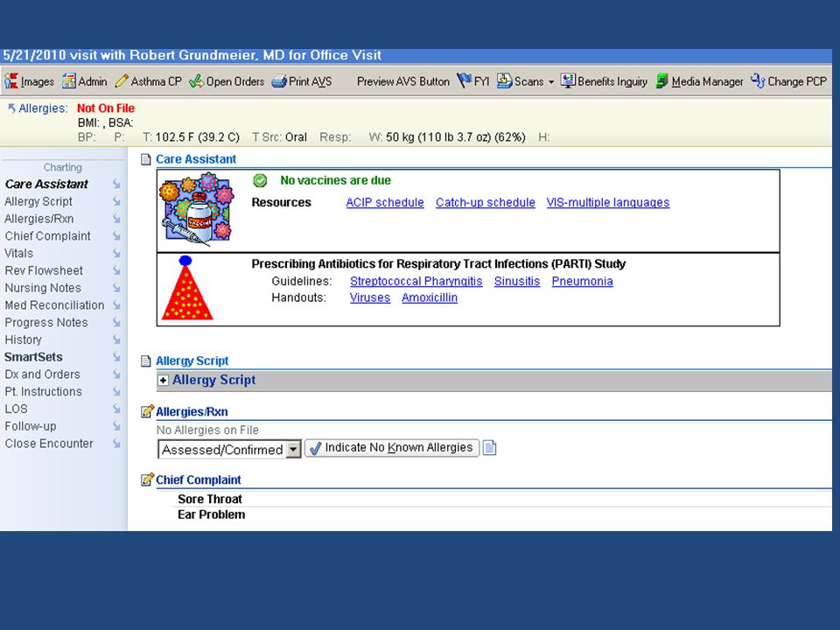This screenshot has height=630, width=840.
Task: Click the red PARTI study cone image
Action: coord(187,288)
